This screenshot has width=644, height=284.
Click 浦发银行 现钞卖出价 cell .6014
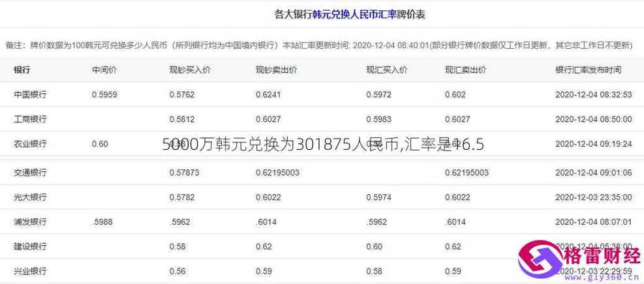click(266, 221)
